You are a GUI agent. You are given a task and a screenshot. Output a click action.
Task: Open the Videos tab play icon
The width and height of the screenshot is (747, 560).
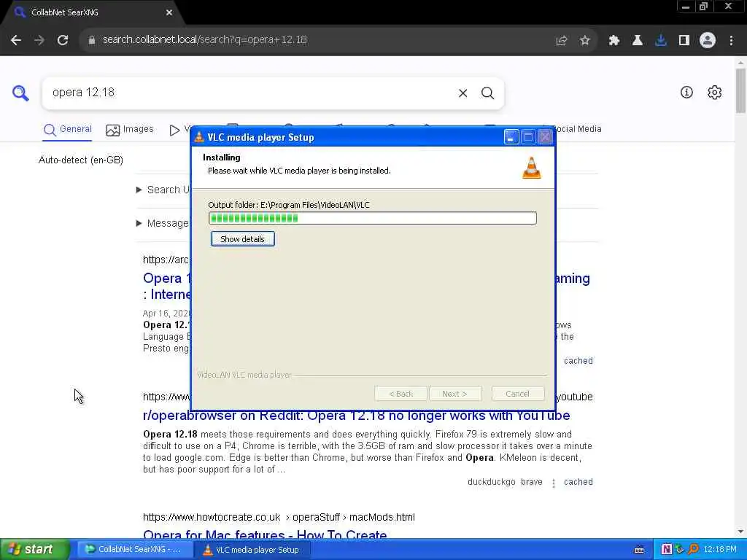point(175,130)
